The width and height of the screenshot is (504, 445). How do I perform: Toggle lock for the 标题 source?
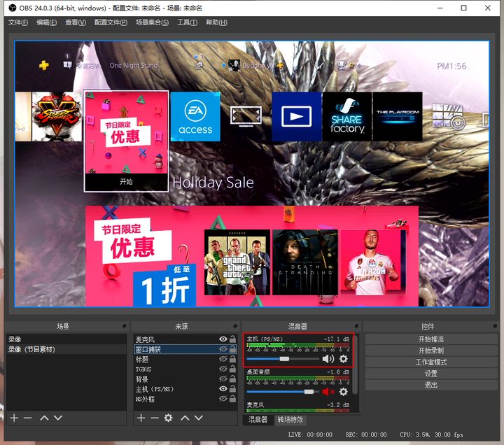(232, 359)
